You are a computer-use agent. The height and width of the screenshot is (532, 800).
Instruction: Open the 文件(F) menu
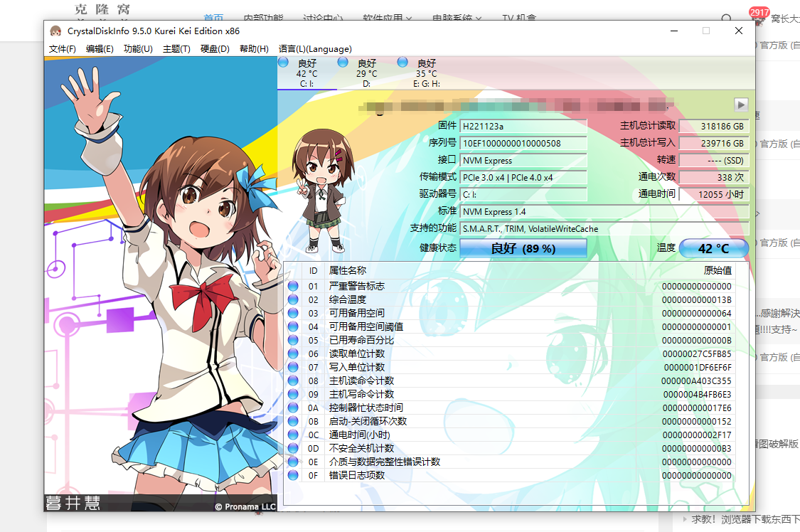[x=63, y=49]
